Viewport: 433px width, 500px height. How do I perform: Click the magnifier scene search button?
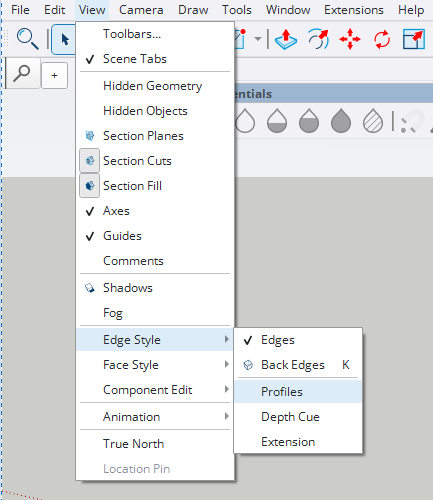22,74
